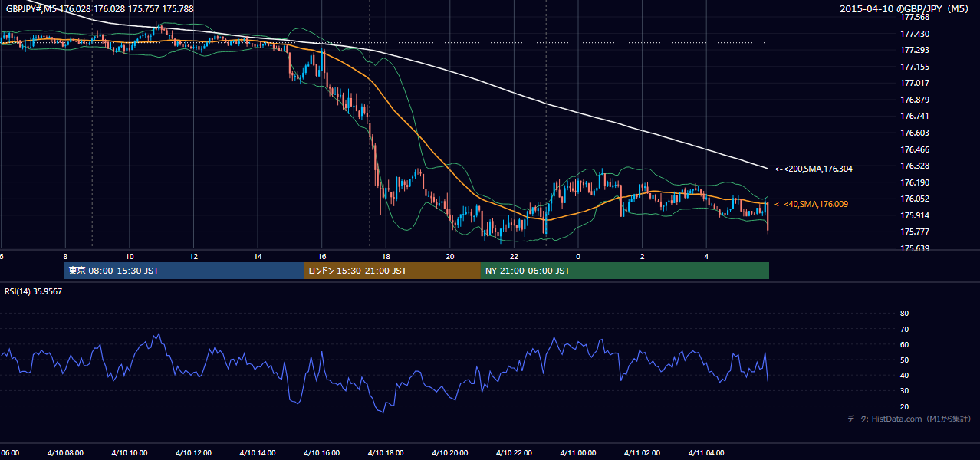Click the 176.603 price axis label

click(915, 133)
